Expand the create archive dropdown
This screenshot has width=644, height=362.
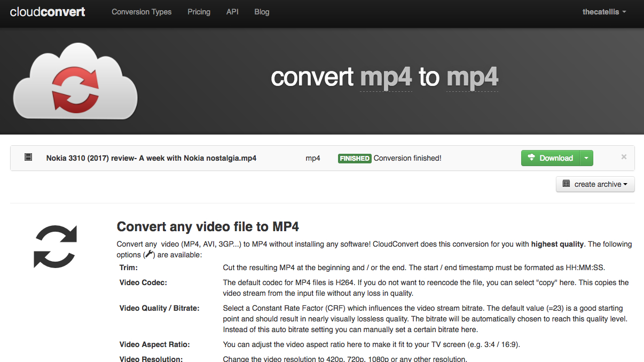(595, 184)
